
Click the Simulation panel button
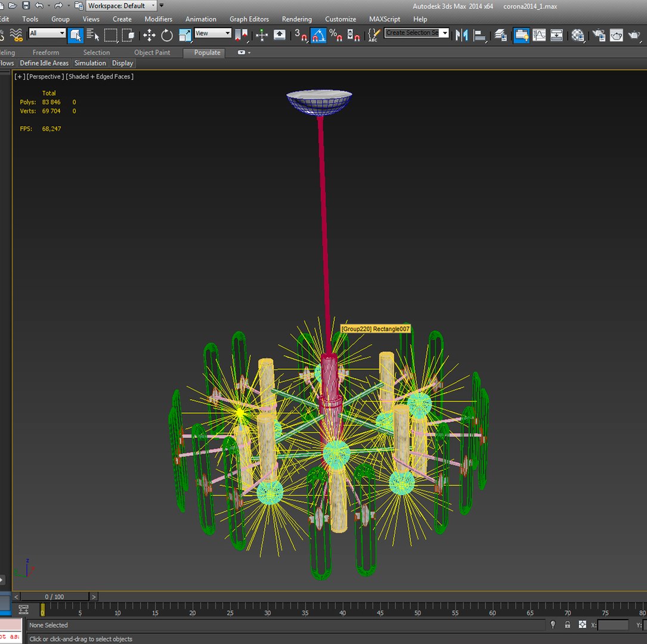click(x=90, y=63)
